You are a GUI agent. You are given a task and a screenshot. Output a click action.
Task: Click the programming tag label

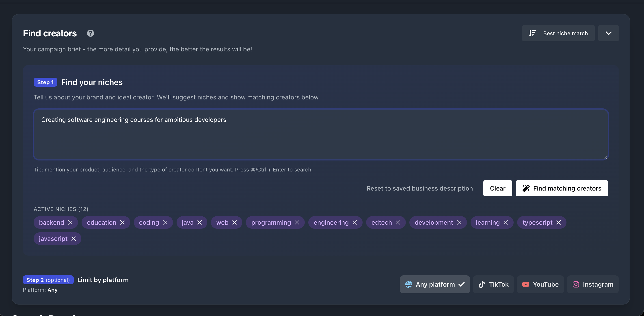coord(271,222)
